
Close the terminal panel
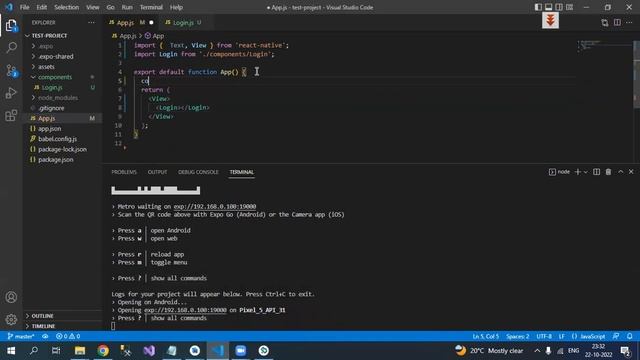[x=631, y=172]
